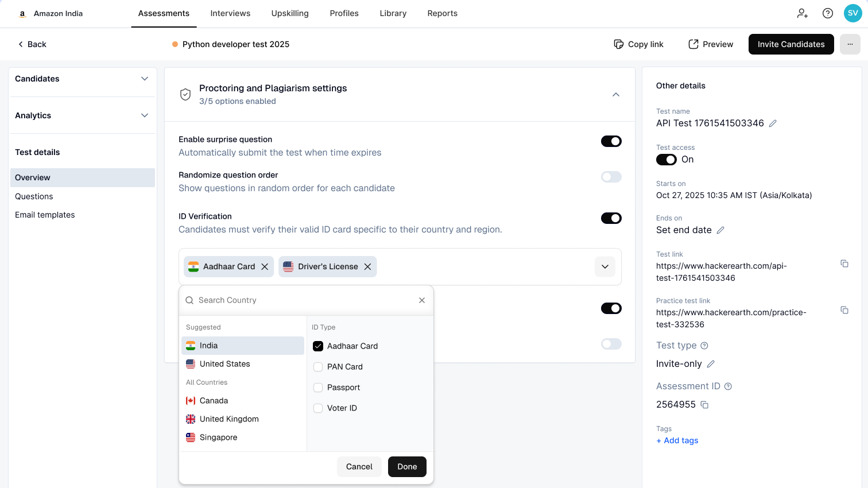Viewport: 868px width, 488px height.
Task: Check the PAN Card ID type checkbox
Action: coord(318,366)
